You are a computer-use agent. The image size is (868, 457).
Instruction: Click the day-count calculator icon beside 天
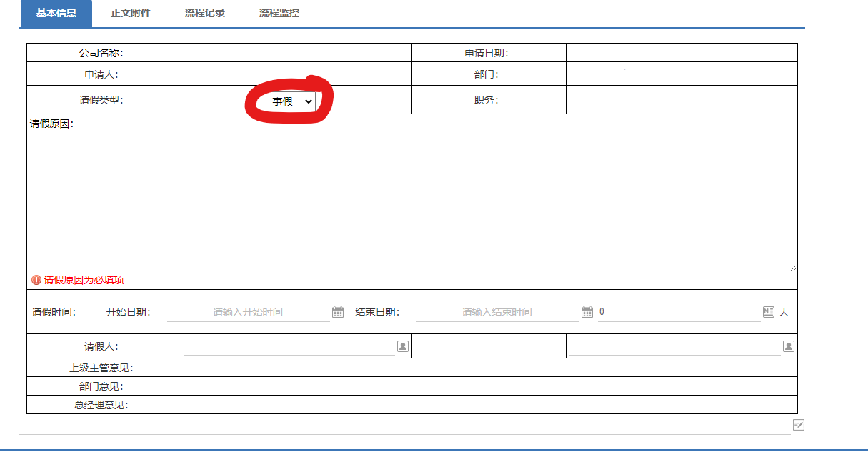click(769, 312)
